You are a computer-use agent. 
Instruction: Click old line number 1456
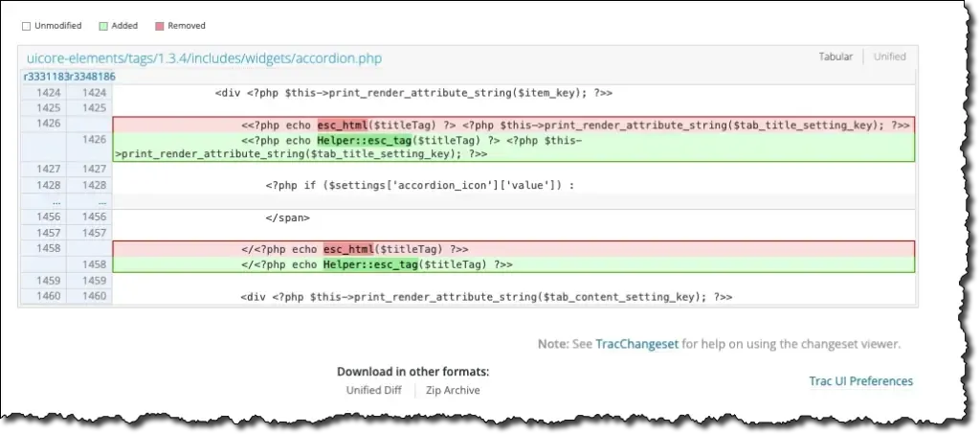pos(49,217)
